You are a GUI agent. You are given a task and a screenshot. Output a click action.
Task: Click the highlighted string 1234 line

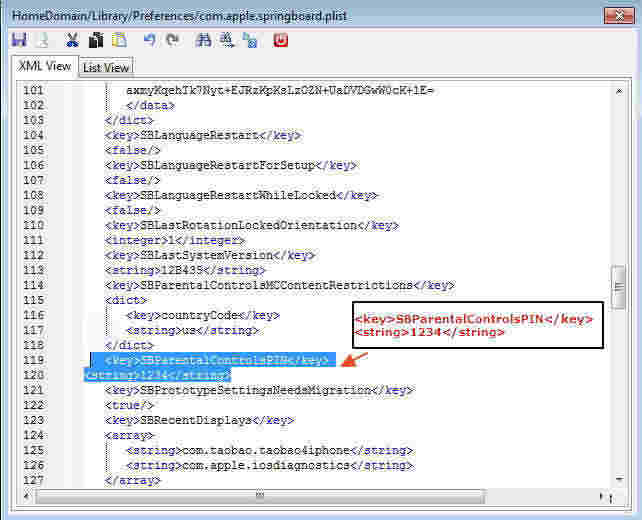158,375
